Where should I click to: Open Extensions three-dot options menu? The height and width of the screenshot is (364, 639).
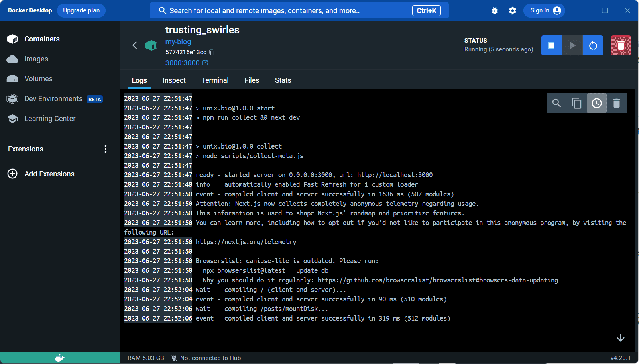point(106,149)
